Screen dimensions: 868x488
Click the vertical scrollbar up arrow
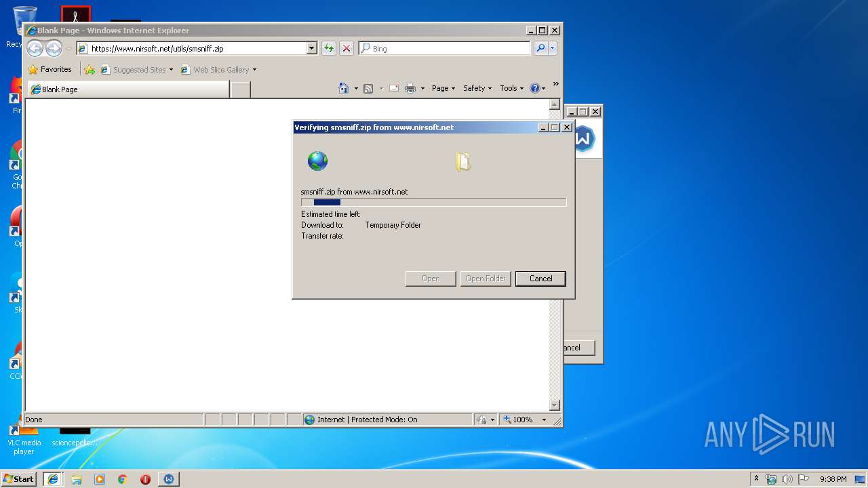555,104
